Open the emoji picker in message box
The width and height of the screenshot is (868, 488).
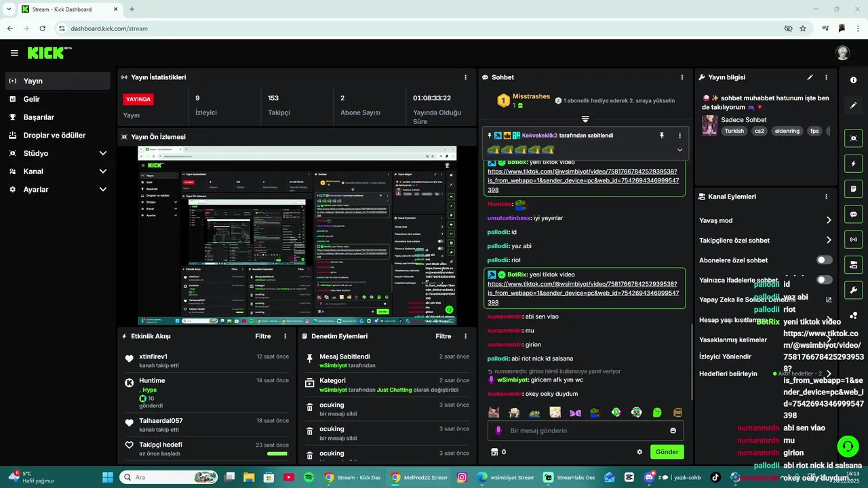pyautogui.click(x=673, y=430)
